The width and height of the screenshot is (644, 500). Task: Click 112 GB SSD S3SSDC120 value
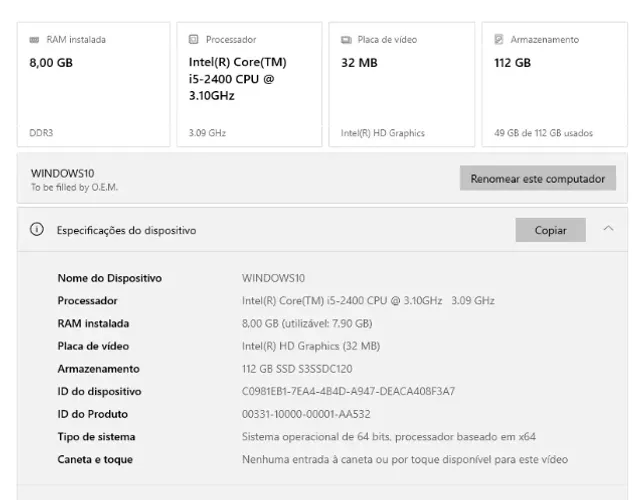coord(297,369)
